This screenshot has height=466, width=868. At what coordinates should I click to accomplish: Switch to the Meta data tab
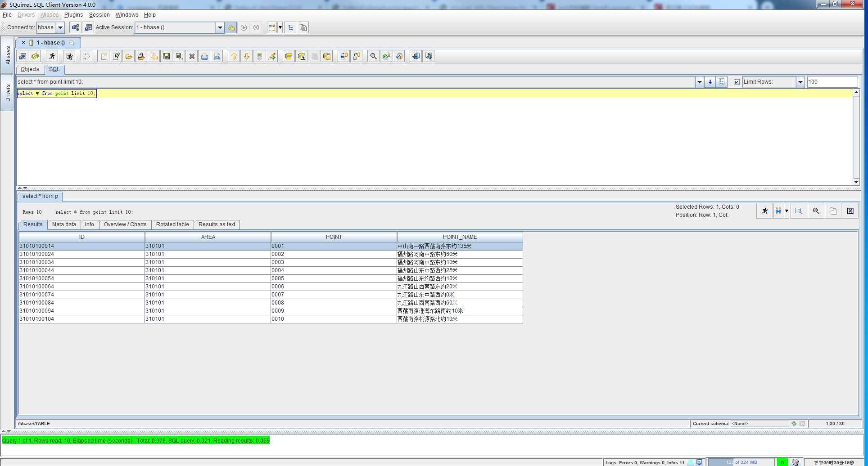(64, 224)
